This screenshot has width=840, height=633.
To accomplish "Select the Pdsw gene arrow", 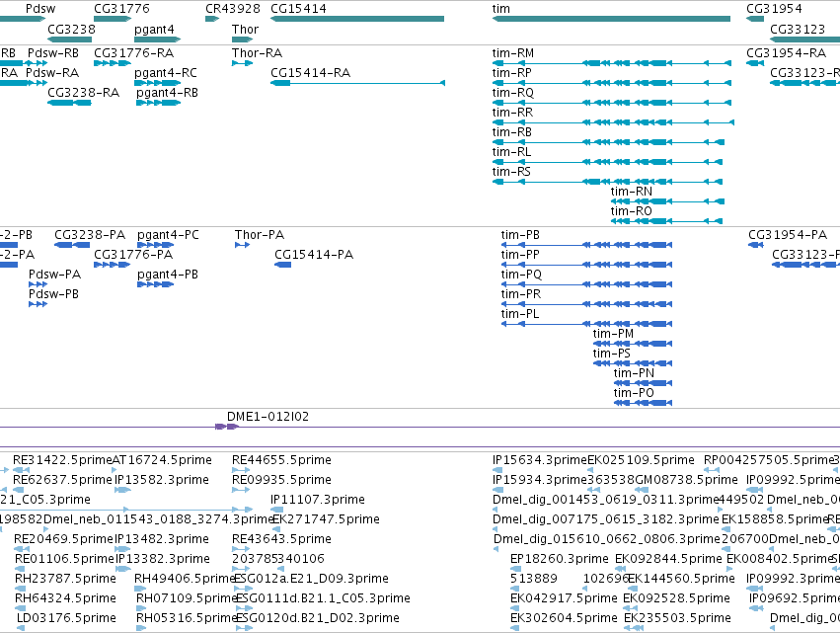I will point(23,19).
